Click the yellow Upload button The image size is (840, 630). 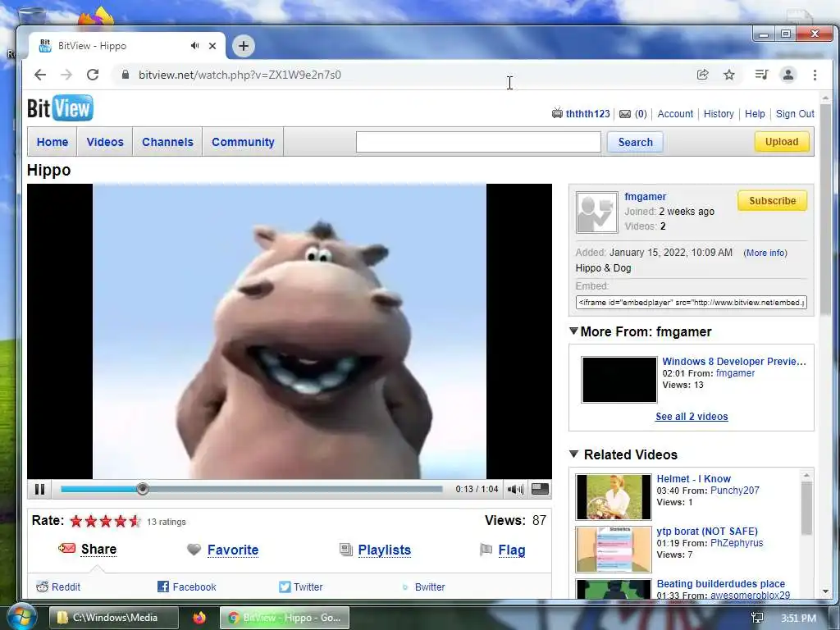[782, 141]
